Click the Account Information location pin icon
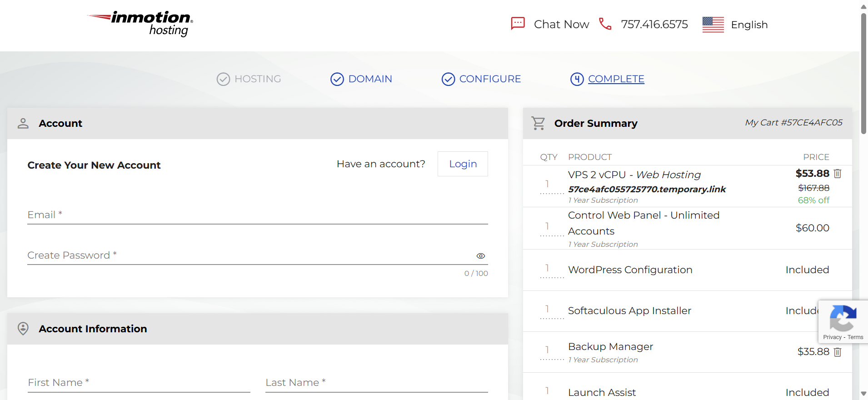868x400 pixels. coord(23,329)
